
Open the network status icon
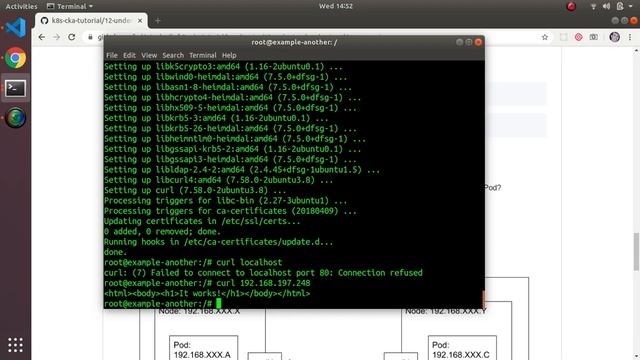point(593,6)
